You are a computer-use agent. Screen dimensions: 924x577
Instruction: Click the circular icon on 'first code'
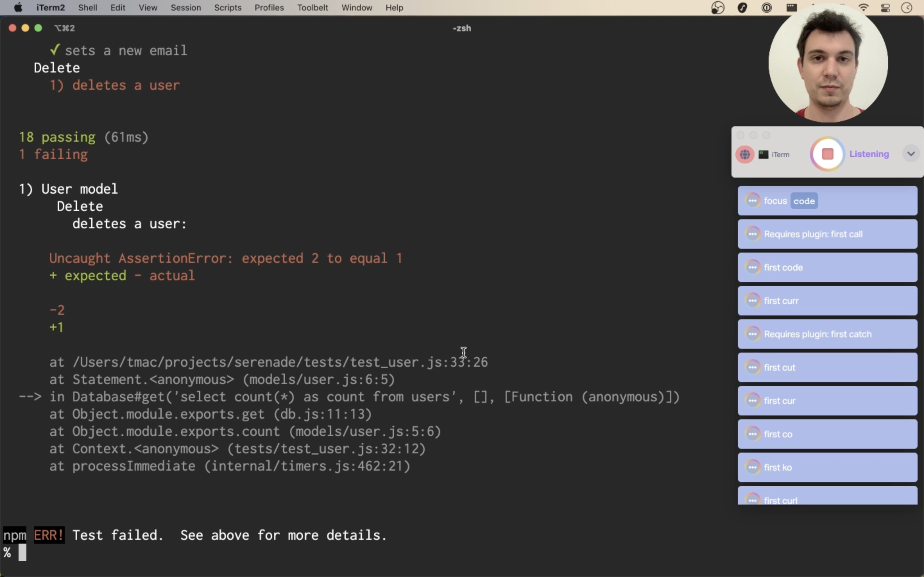tap(753, 268)
